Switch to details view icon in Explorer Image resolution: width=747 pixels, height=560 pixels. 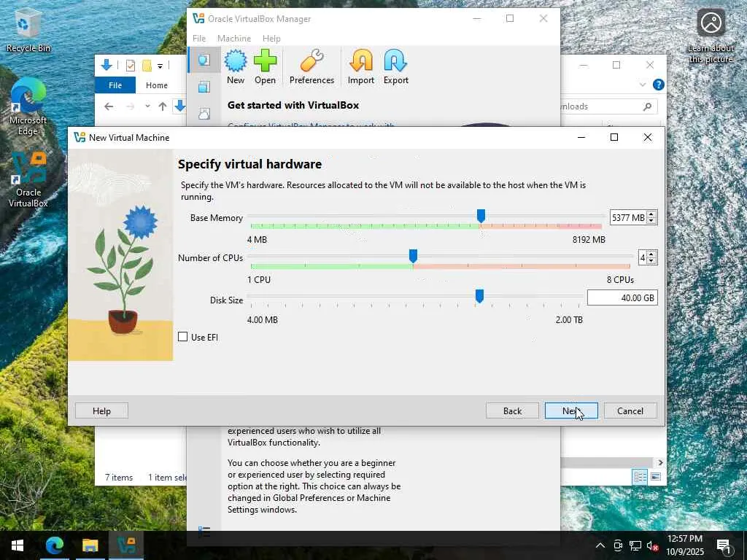pos(640,477)
